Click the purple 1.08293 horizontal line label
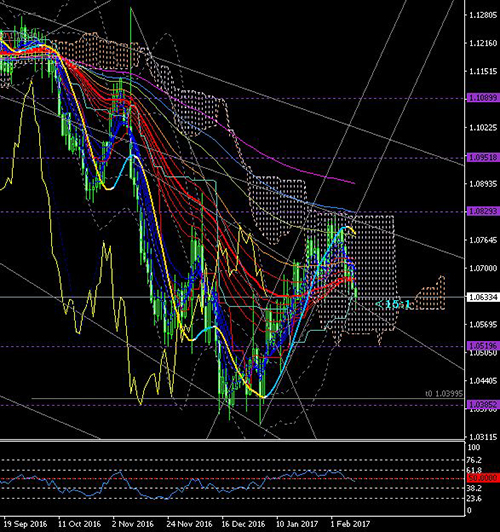The width and height of the screenshot is (500, 532). tap(483, 212)
